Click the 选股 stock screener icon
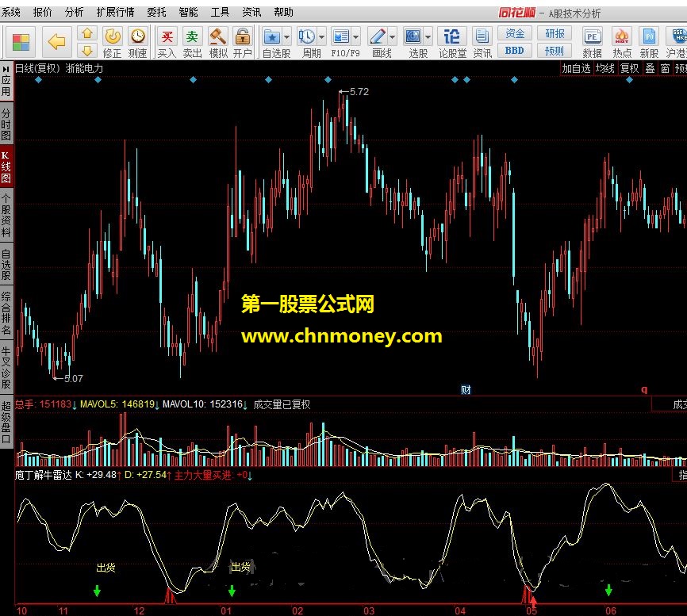The image size is (687, 616). (413, 36)
